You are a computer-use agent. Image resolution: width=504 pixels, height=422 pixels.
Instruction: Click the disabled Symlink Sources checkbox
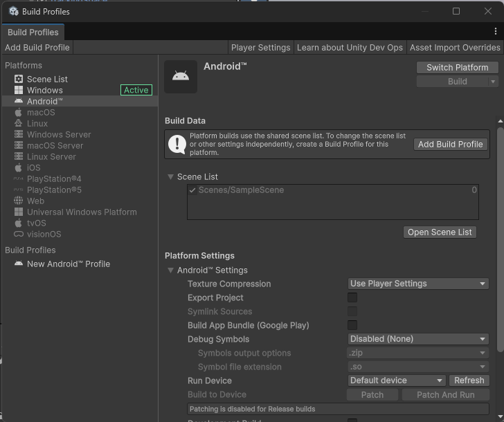[x=352, y=311]
